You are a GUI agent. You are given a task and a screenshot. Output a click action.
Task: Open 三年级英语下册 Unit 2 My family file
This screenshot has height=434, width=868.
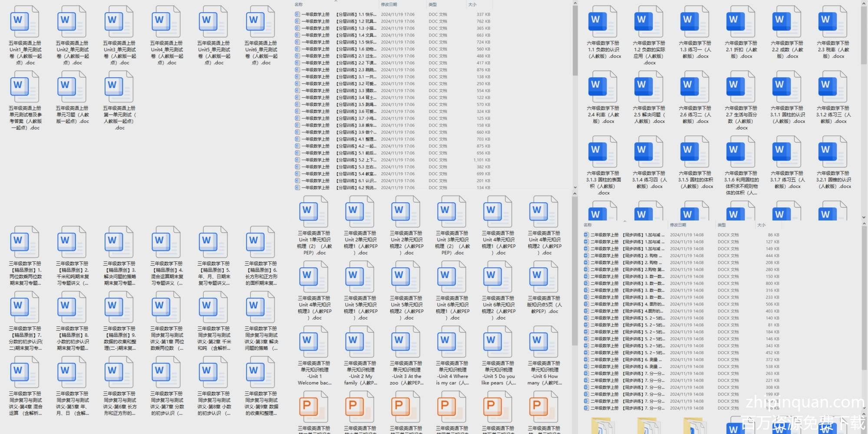(360, 343)
